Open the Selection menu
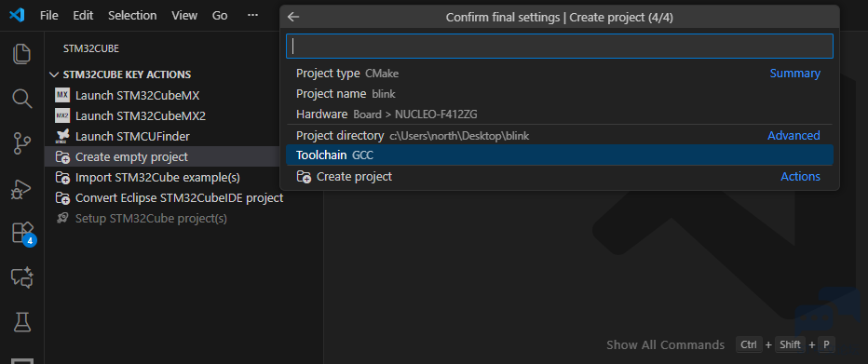 (132, 16)
